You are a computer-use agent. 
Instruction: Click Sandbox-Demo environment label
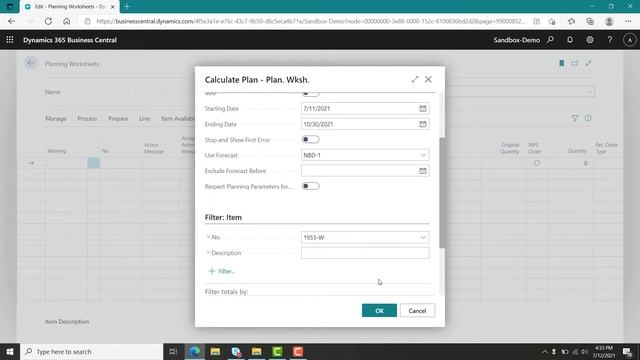click(516, 40)
